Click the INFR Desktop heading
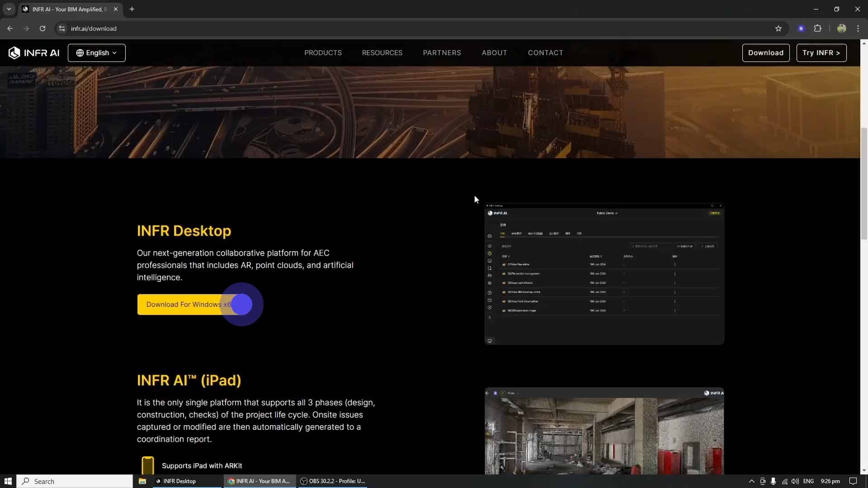The width and height of the screenshot is (868, 488). click(x=184, y=231)
